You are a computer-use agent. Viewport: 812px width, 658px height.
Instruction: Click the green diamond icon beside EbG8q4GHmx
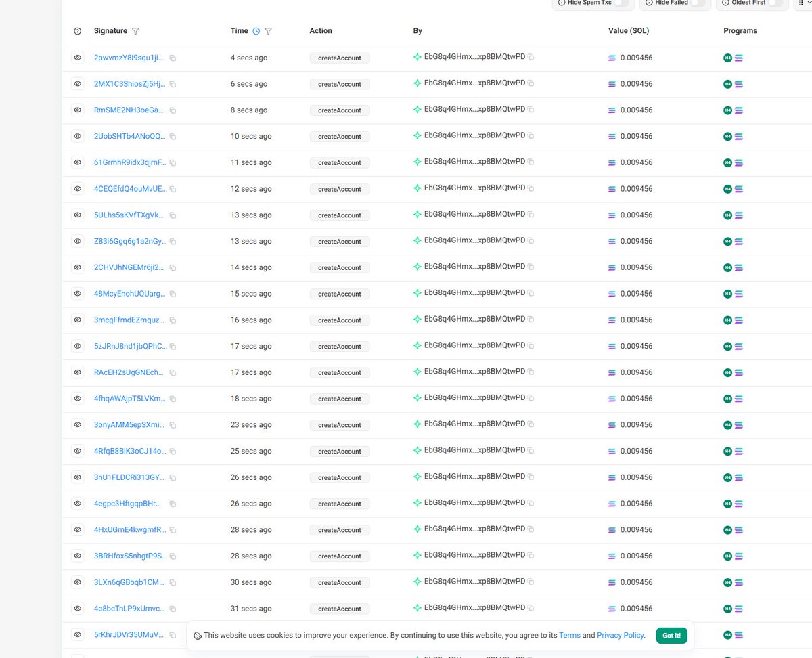tap(417, 57)
